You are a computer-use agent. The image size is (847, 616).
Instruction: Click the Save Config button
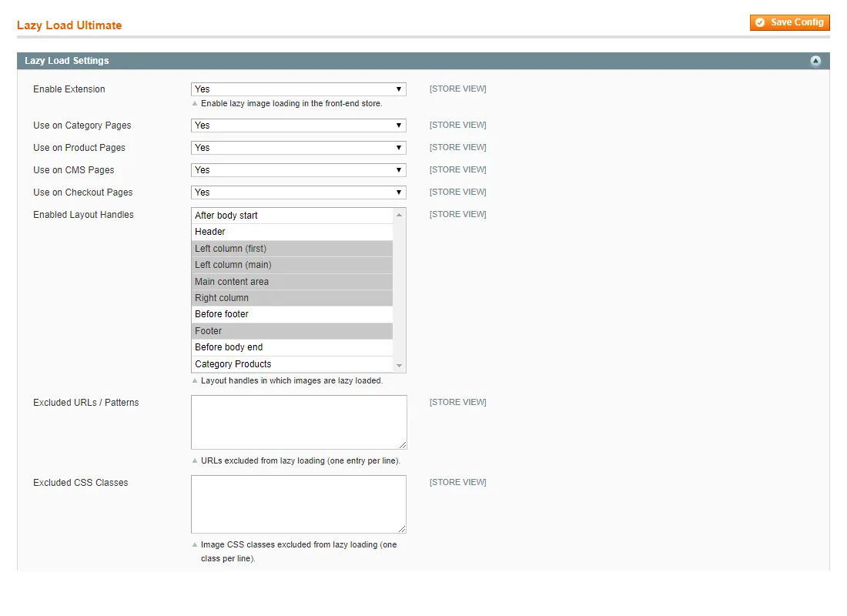[789, 22]
